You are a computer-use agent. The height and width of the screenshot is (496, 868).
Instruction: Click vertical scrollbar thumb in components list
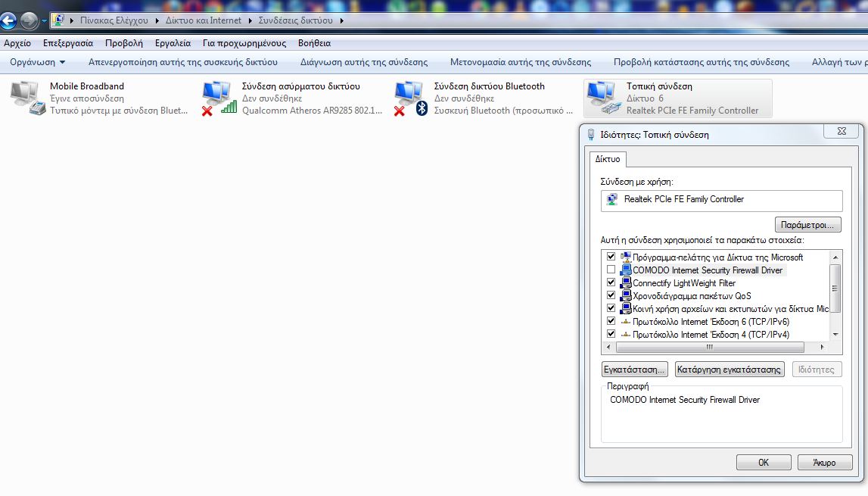835,289
